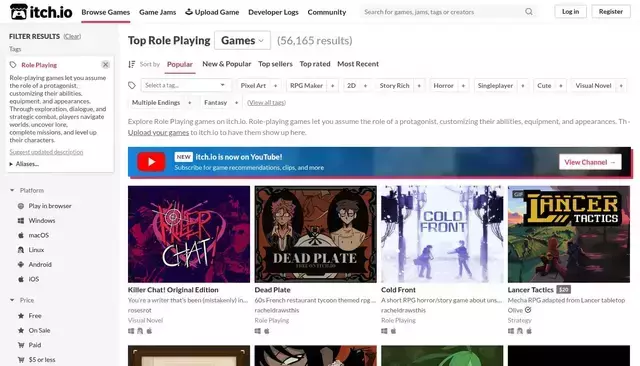Open Community page
Image resolution: width=640 pixels, height=366 pixels.
pos(327,12)
